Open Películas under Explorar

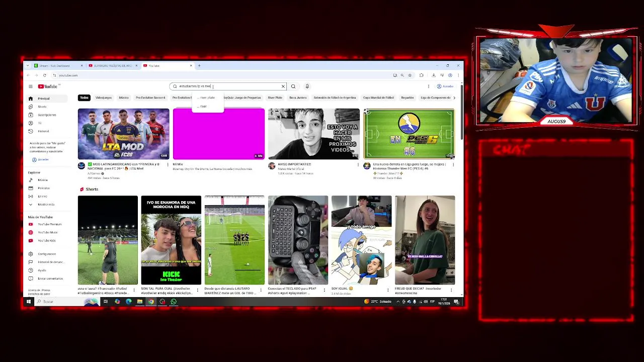click(43, 188)
